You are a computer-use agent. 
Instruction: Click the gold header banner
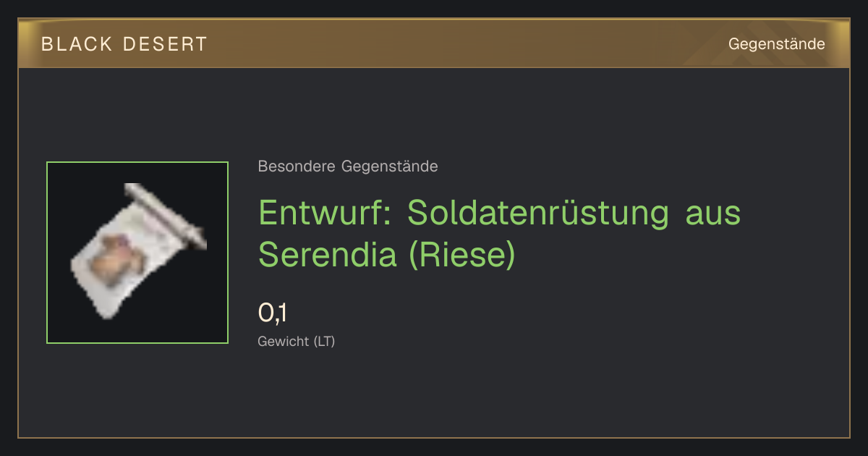[434, 43]
